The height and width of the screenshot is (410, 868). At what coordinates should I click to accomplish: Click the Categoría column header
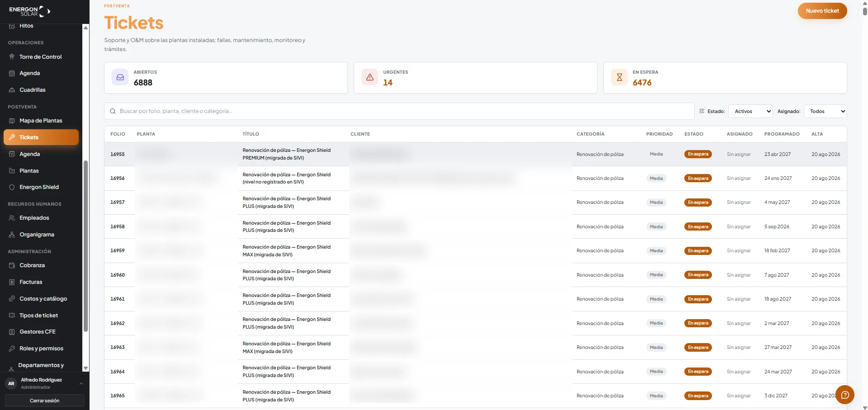point(590,134)
